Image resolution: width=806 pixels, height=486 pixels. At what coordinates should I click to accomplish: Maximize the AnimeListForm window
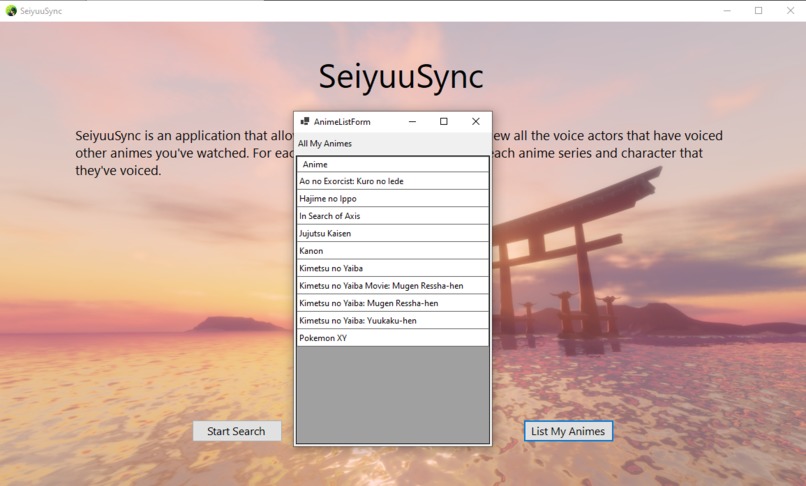[444, 121]
